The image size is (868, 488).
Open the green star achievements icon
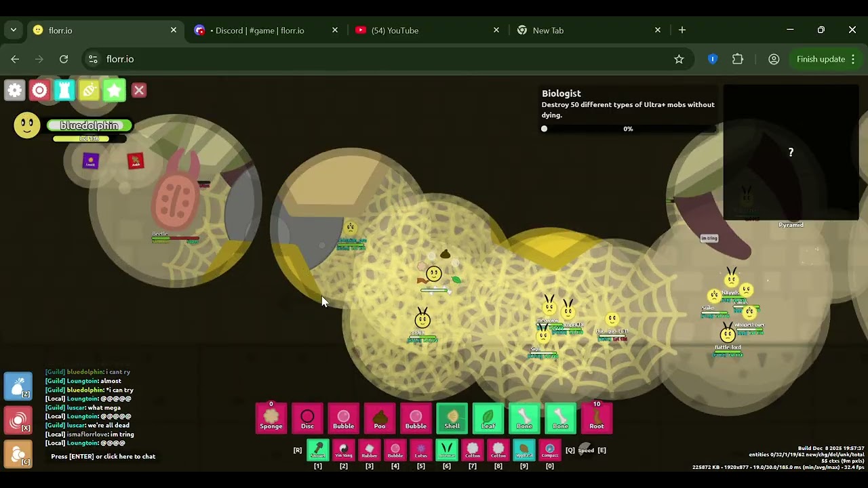pyautogui.click(x=114, y=90)
